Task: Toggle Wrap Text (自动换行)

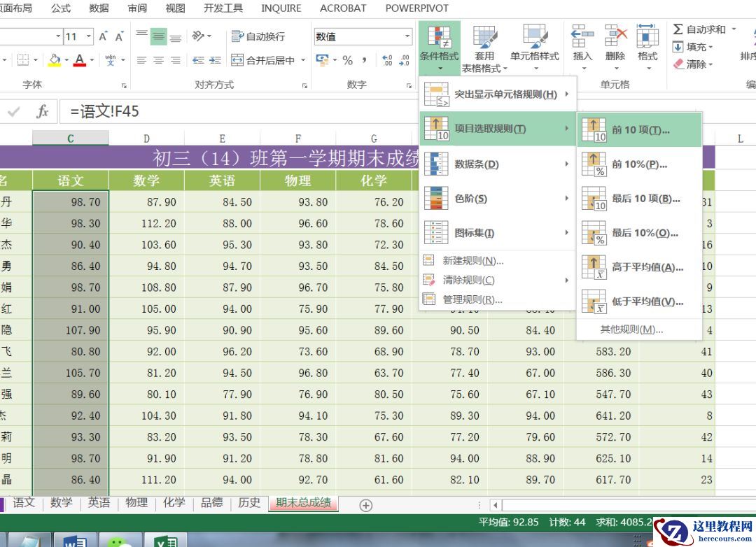Action: (258, 36)
